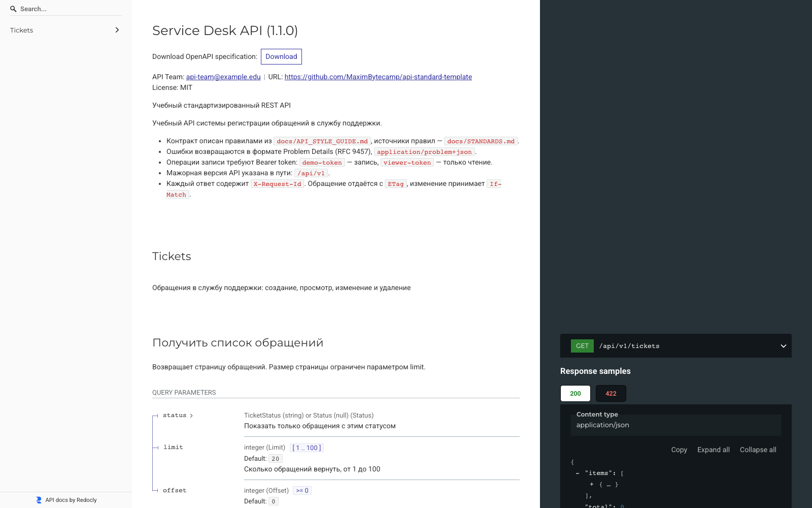This screenshot has height=508, width=812.
Task: Click the /api/v1 code label
Action: pyautogui.click(x=311, y=173)
